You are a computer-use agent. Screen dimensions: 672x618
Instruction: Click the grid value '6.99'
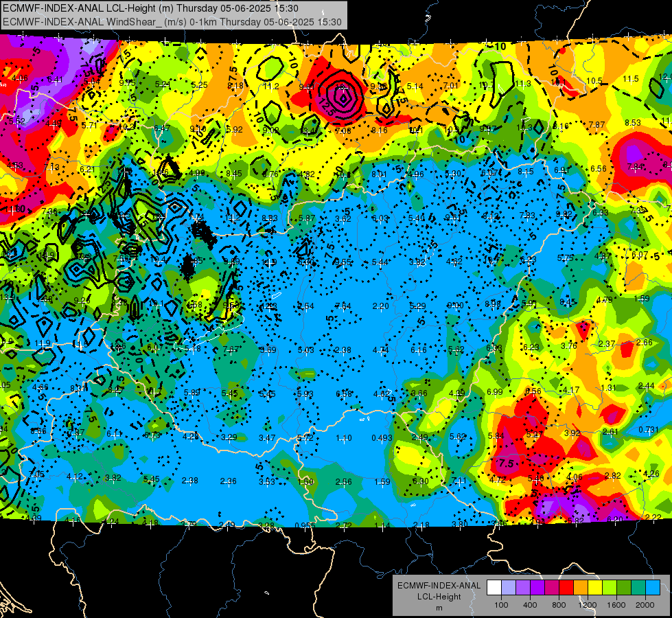[x=495, y=391]
